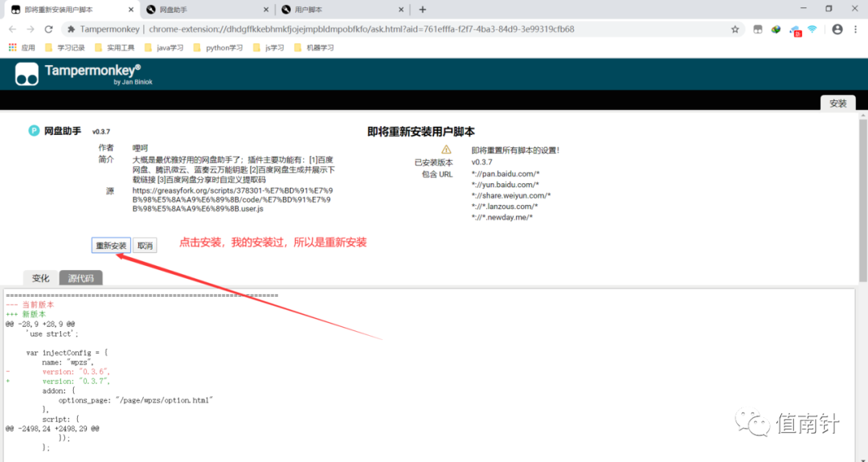Viewport: 868px width, 462px height.
Task: Switch to the 源代码 tab
Action: 81,278
